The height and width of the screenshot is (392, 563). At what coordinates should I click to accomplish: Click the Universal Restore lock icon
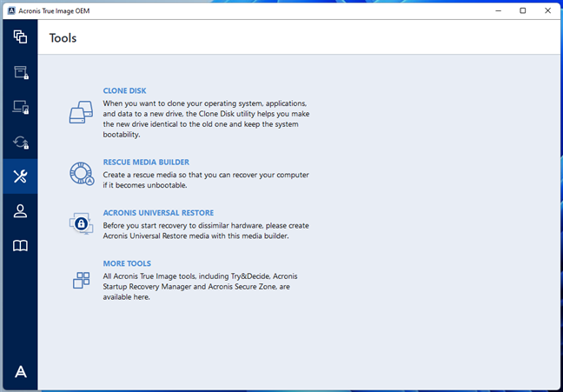[81, 223]
